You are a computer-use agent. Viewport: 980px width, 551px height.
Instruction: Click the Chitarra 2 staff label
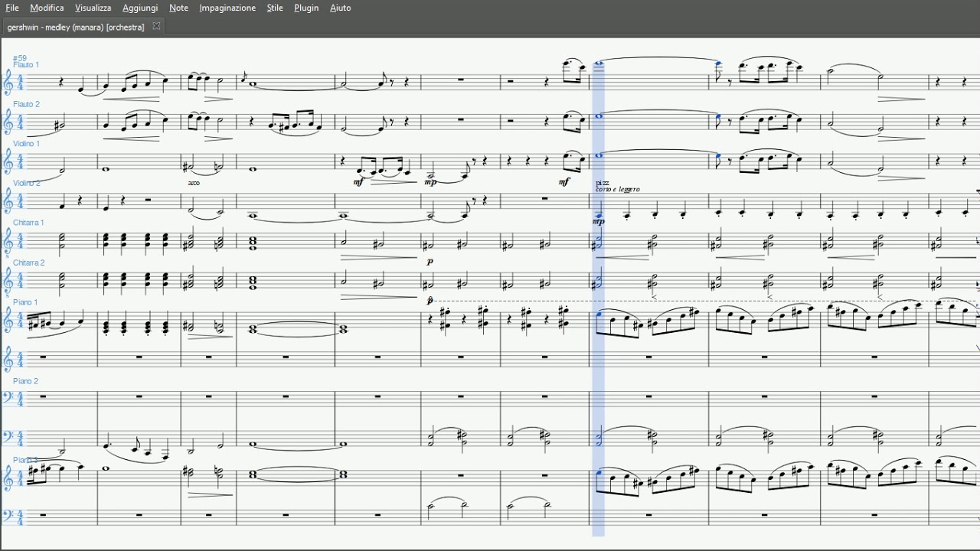coord(28,262)
